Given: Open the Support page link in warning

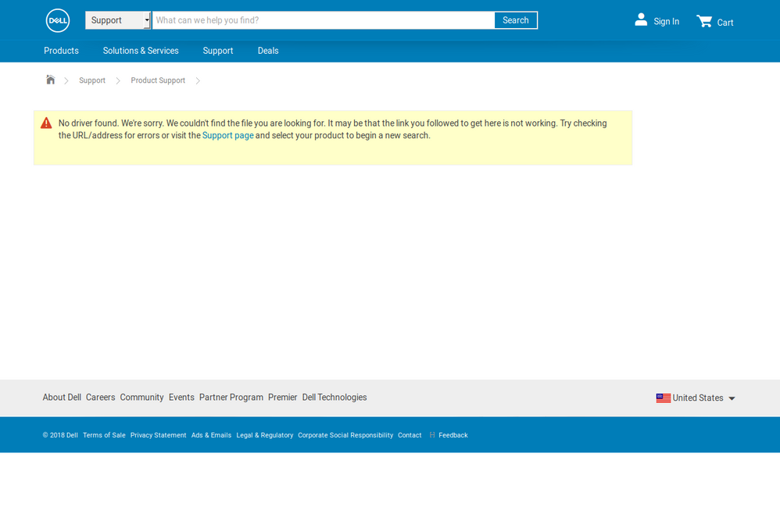Looking at the screenshot, I should [x=227, y=134].
